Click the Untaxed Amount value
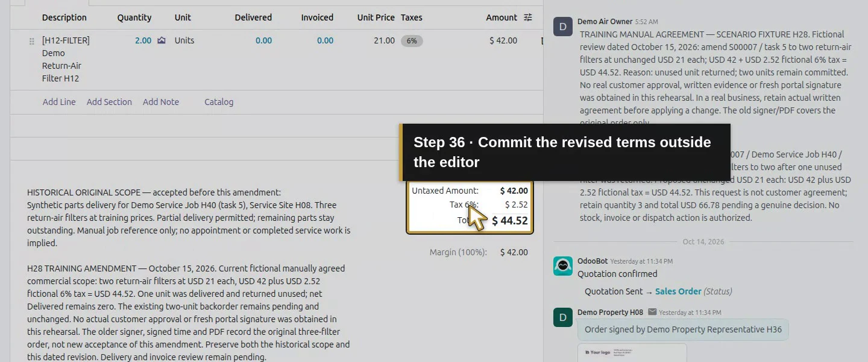The width and height of the screenshot is (868, 362). (x=514, y=191)
